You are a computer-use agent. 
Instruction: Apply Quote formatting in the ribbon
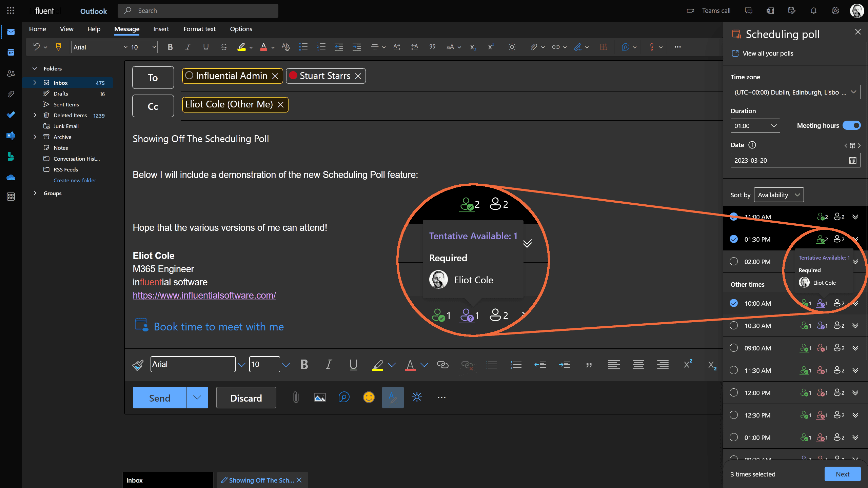432,47
